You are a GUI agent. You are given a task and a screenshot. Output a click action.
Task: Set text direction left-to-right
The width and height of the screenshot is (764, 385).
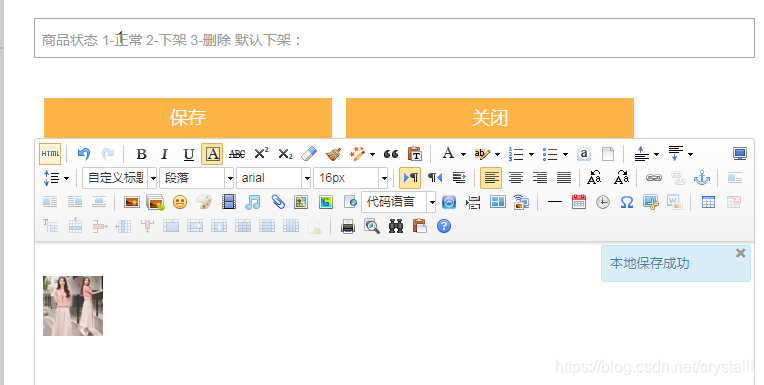coord(410,178)
